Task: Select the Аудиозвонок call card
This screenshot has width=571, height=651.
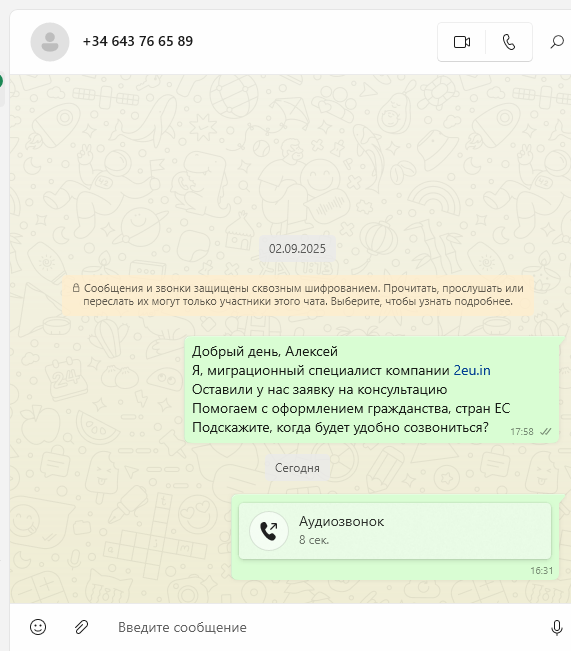Action: click(x=395, y=531)
